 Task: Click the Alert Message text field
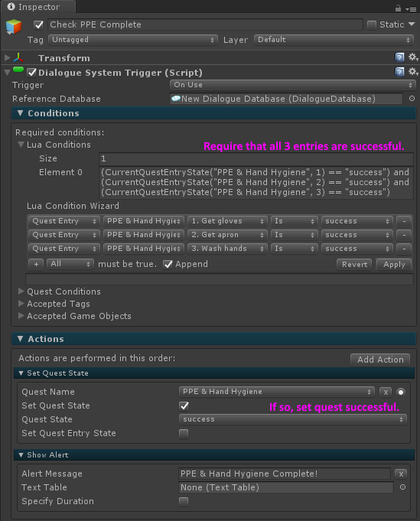pos(285,474)
